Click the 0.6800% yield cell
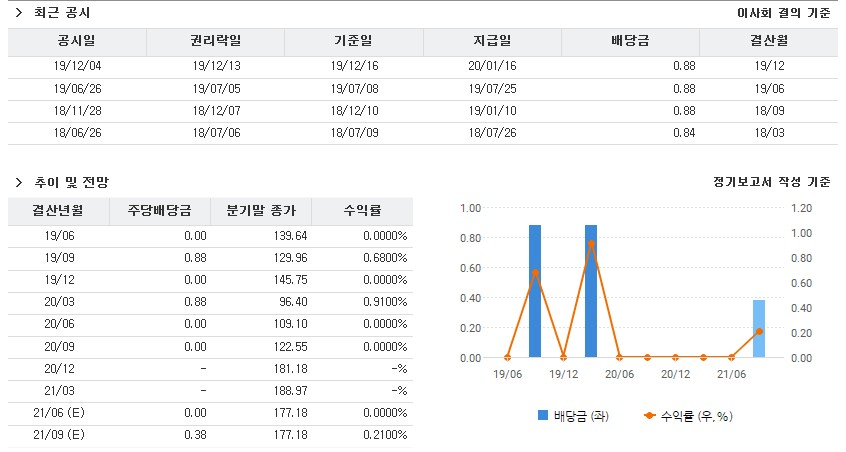The image size is (846, 452). click(385, 258)
